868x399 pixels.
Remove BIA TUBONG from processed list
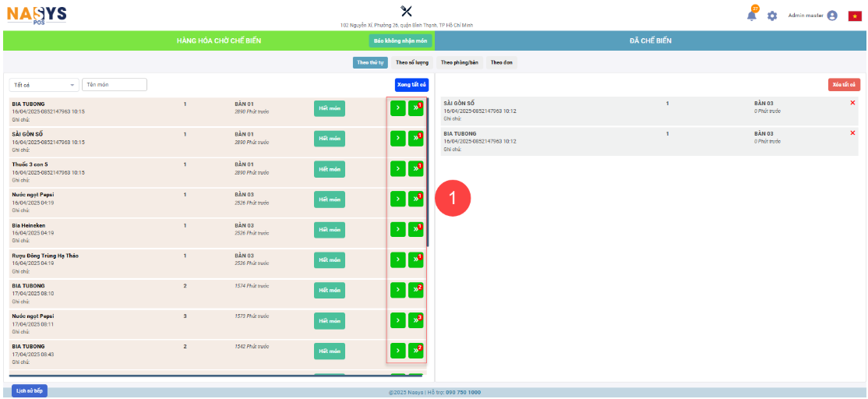(852, 133)
